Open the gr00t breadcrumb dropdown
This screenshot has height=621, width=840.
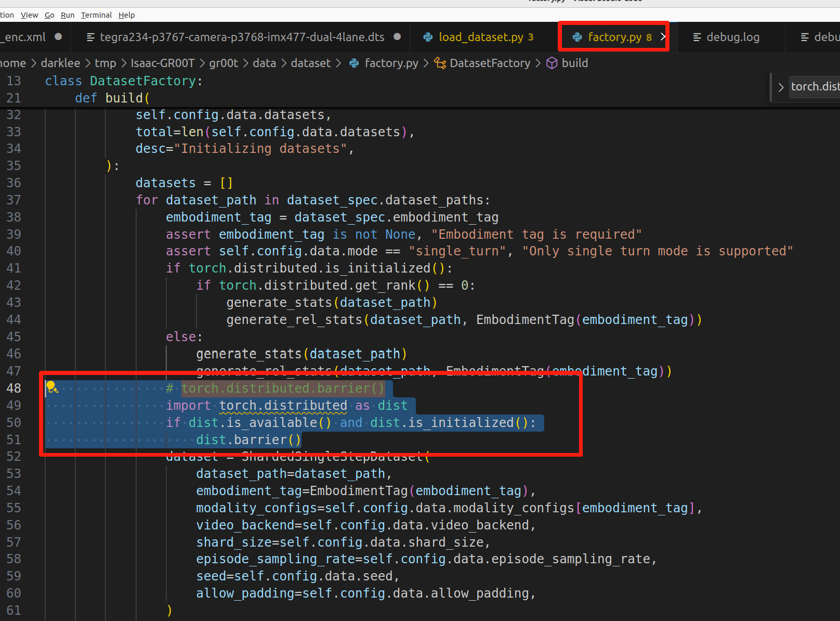point(224,63)
